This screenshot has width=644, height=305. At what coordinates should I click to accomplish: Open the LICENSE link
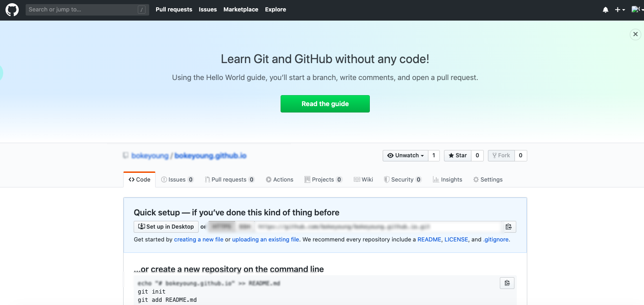point(456,240)
